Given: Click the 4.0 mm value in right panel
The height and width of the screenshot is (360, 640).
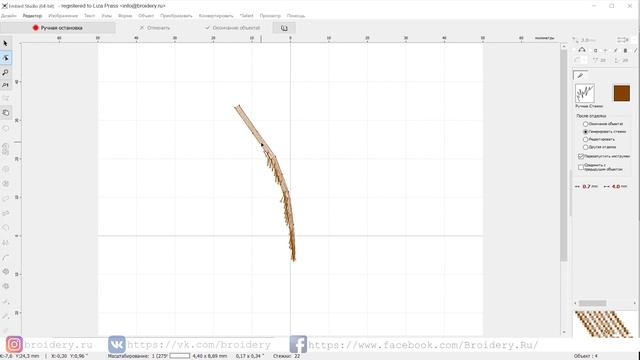Looking at the screenshot, I should tap(616, 187).
